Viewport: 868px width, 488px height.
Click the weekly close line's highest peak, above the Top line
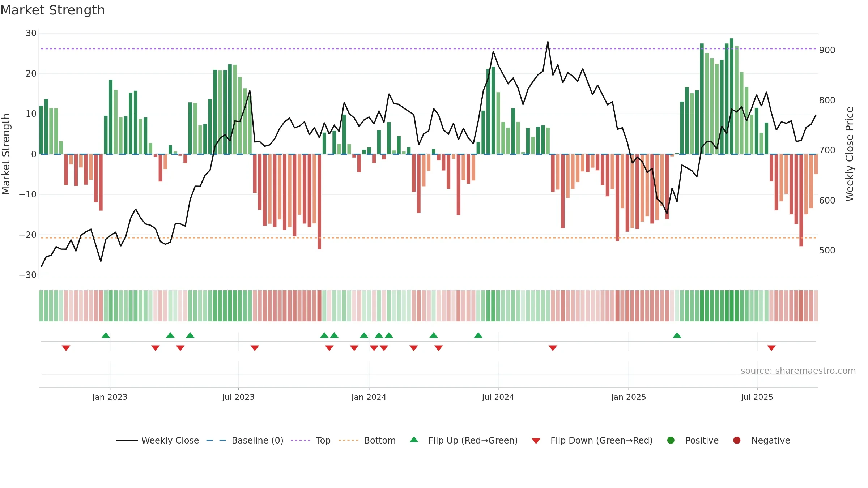click(x=548, y=42)
